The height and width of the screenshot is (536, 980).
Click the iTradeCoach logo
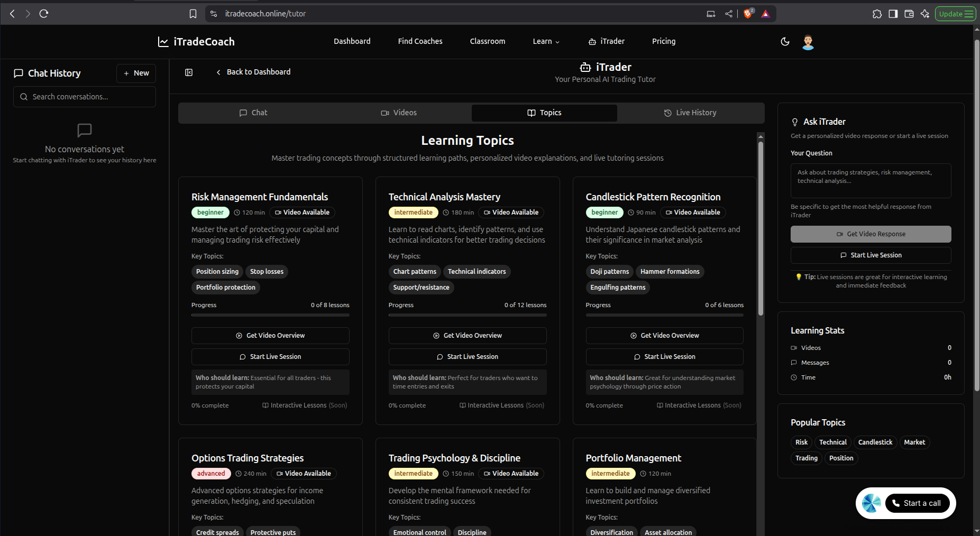[x=196, y=42]
